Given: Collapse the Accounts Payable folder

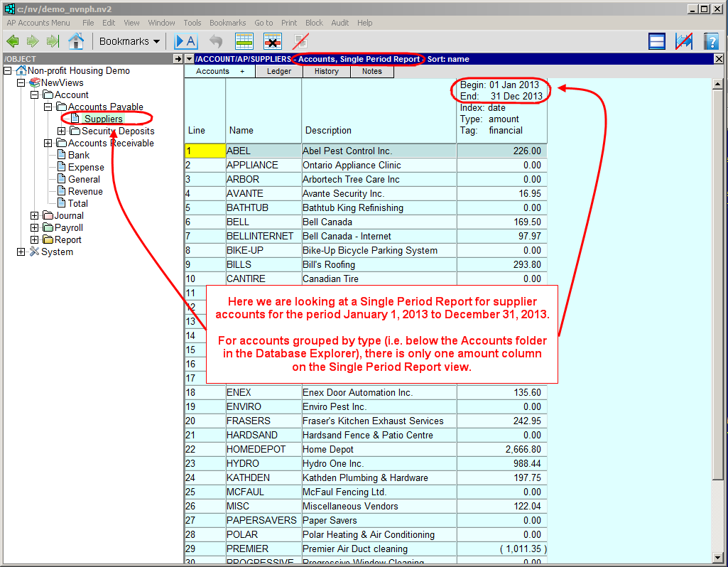Looking at the screenshot, I should point(48,107).
